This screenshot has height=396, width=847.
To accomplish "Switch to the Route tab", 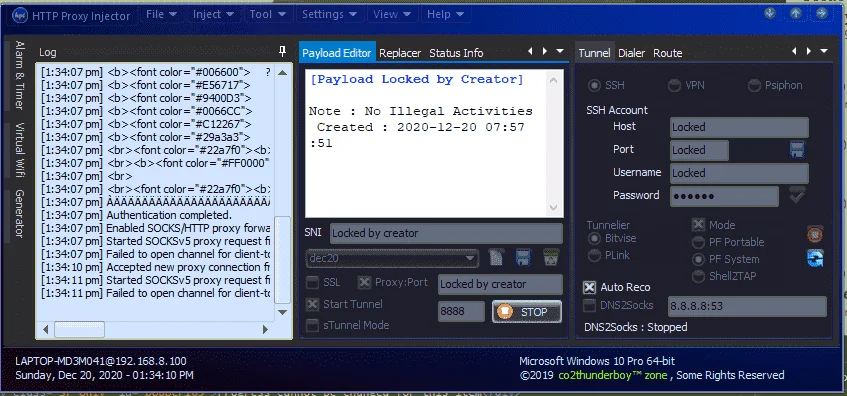I will click(x=668, y=53).
